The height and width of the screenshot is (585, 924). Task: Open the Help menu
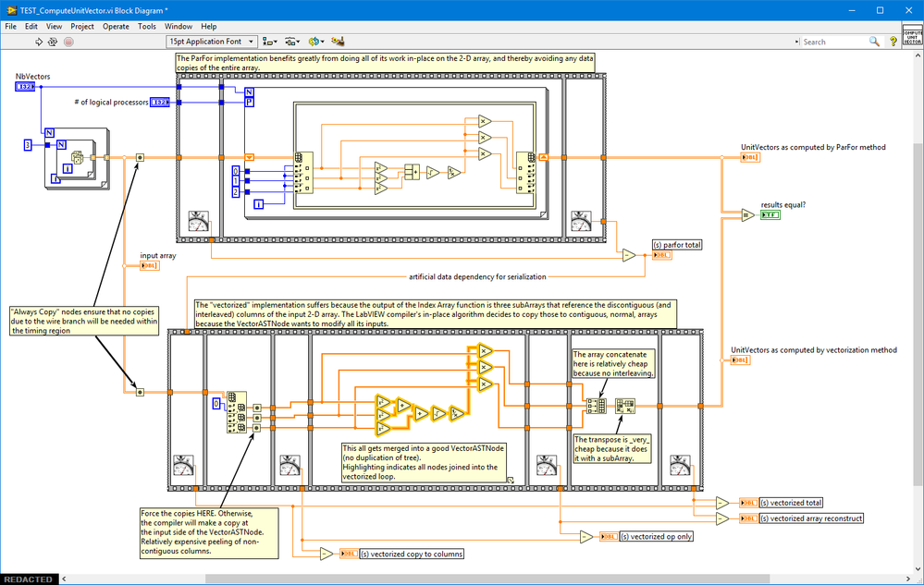point(209,27)
